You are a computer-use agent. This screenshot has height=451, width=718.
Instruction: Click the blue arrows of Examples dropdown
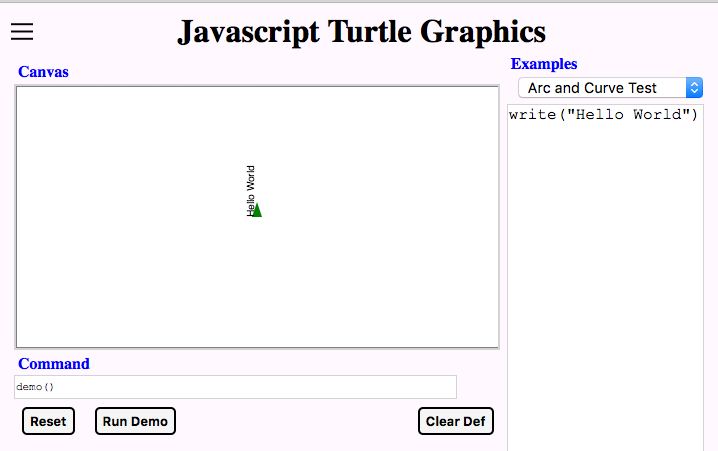point(694,88)
